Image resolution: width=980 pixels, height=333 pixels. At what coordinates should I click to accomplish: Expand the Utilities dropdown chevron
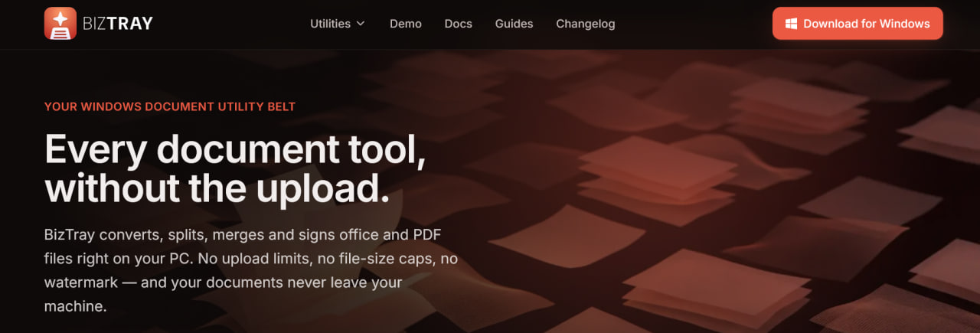(x=361, y=24)
